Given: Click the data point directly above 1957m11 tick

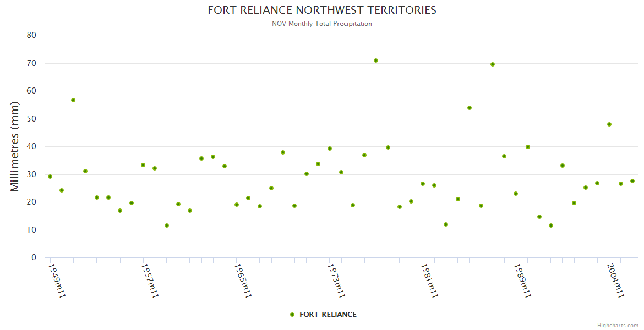Looking at the screenshot, I should pyautogui.click(x=143, y=165).
